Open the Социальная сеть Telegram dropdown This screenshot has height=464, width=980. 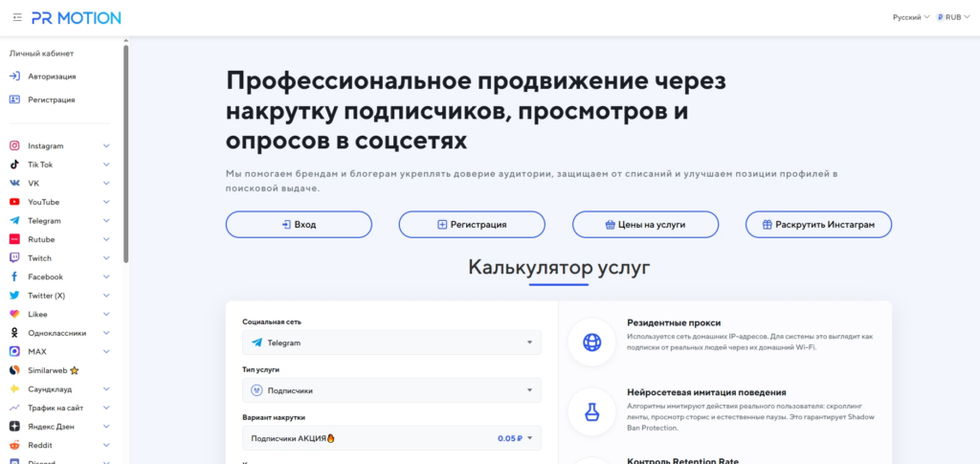(391, 342)
